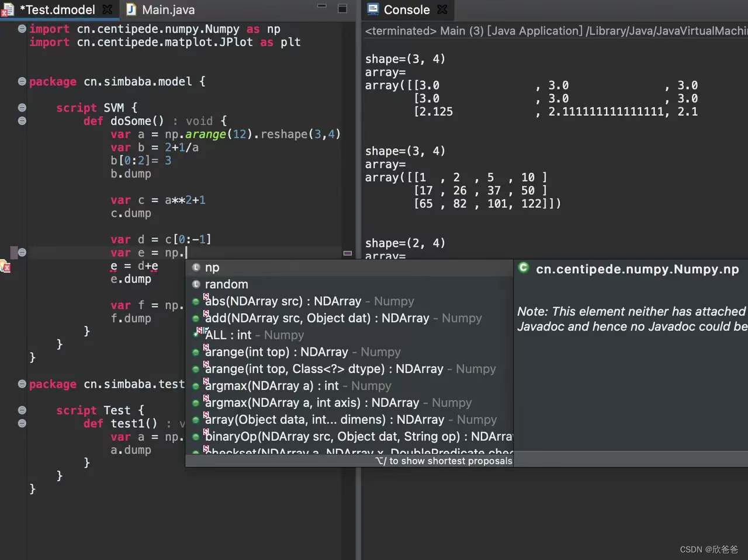This screenshot has width=748, height=560.
Task: Choose argmax(NDArray a, int axis) proposal
Action: (349, 403)
